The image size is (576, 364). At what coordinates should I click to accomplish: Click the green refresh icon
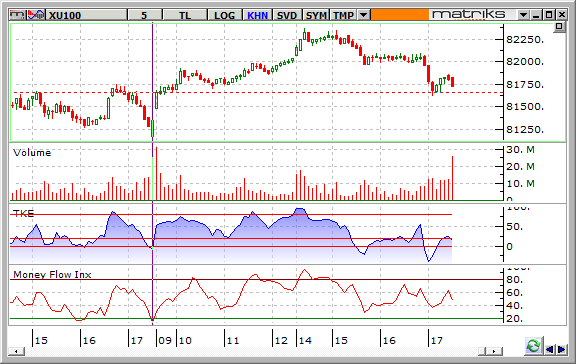pyautogui.click(x=533, y=346)
